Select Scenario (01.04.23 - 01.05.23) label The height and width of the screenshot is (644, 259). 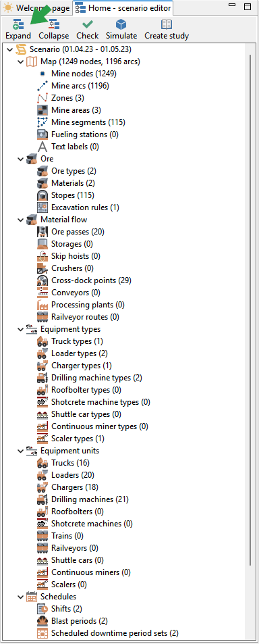pos(80,50)
